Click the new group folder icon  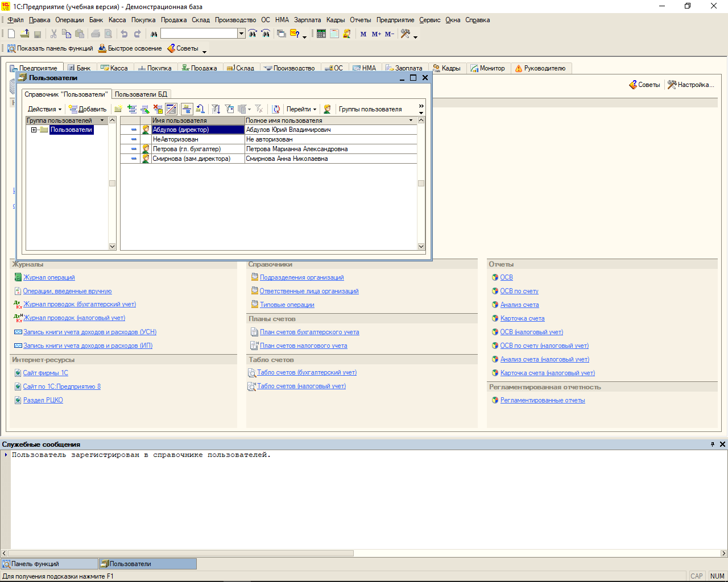coord(118,109)
